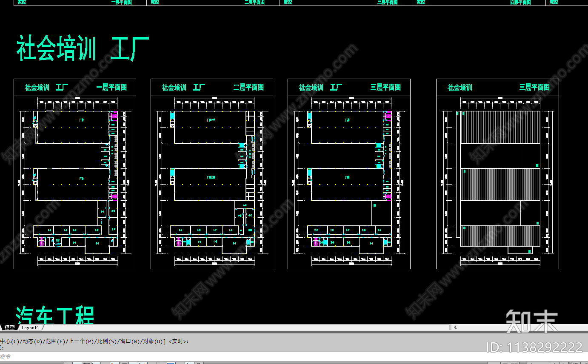Viewport: 588px width, 364px height.
Task: Pick the second-floor plan drawing sheet
Action: point(212,174)
